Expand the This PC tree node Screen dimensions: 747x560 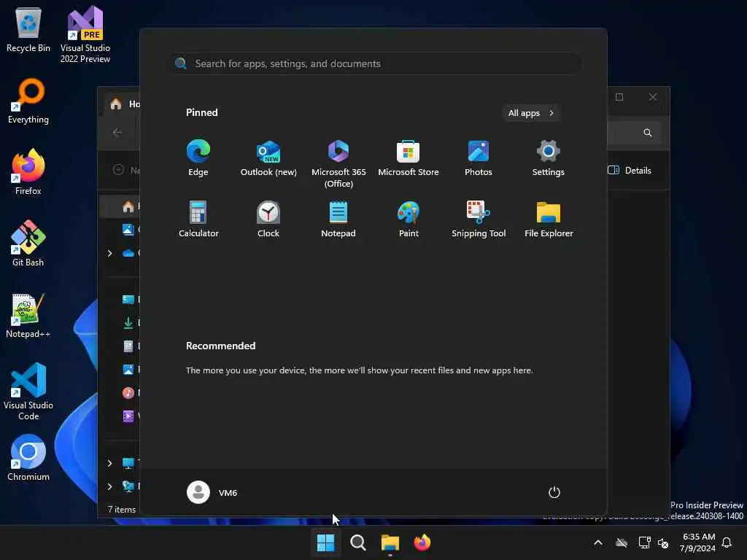pyautogui.click(x=109, y=463)
